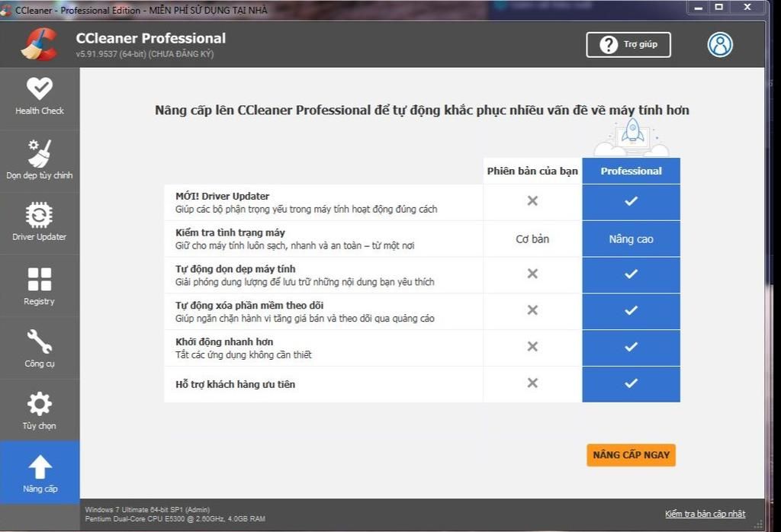Click the CCleaner Professional title text
The height and width of the screenshot is (532, 781).
[150, 38]
